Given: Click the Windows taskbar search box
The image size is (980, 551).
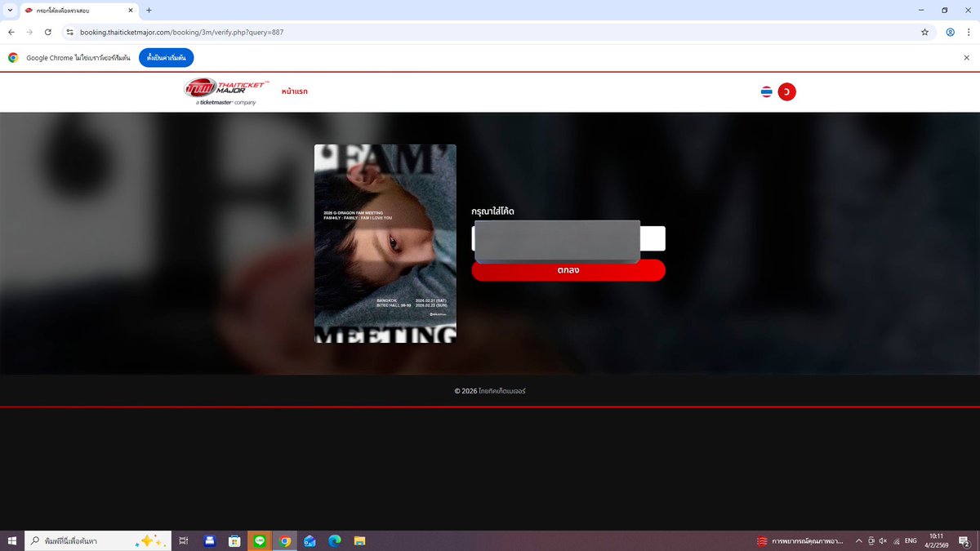Looking at the screenshot, I should tap(98, 540).
